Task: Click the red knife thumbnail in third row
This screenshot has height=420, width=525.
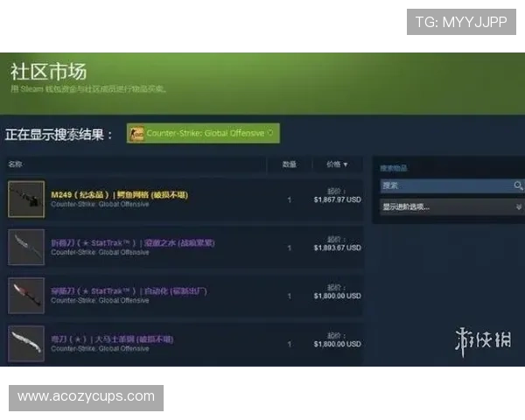Action: click(26, 296)
